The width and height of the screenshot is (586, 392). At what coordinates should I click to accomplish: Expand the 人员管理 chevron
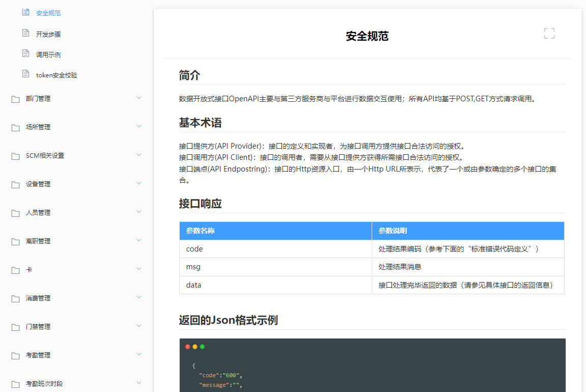point(138,211)
